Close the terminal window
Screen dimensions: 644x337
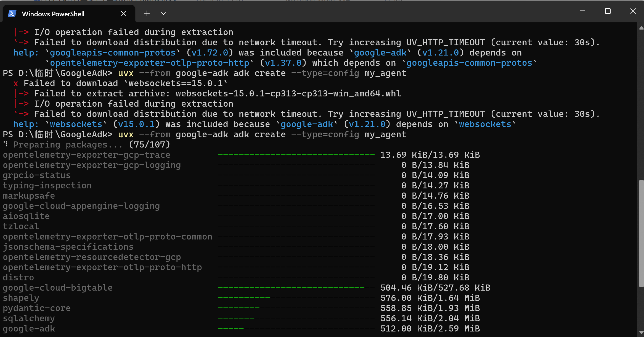[633, 11]
